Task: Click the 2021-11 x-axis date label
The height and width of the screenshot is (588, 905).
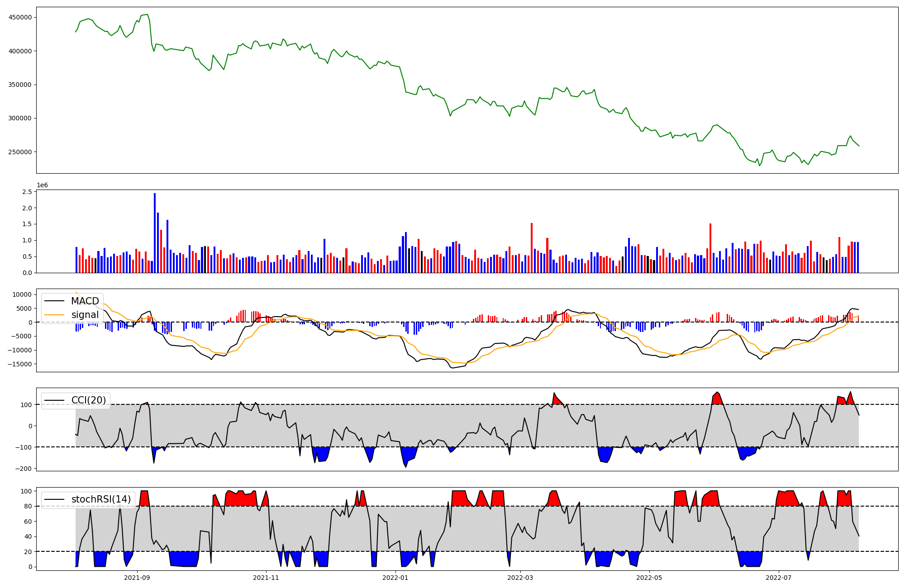Action: pos(266,578)
